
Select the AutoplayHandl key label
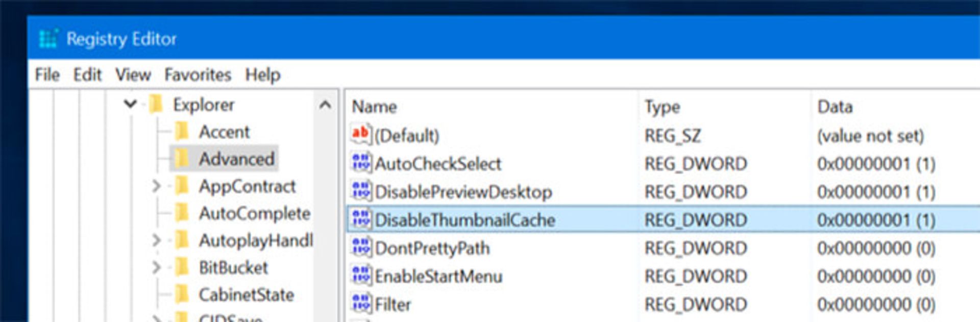(256, 241)
